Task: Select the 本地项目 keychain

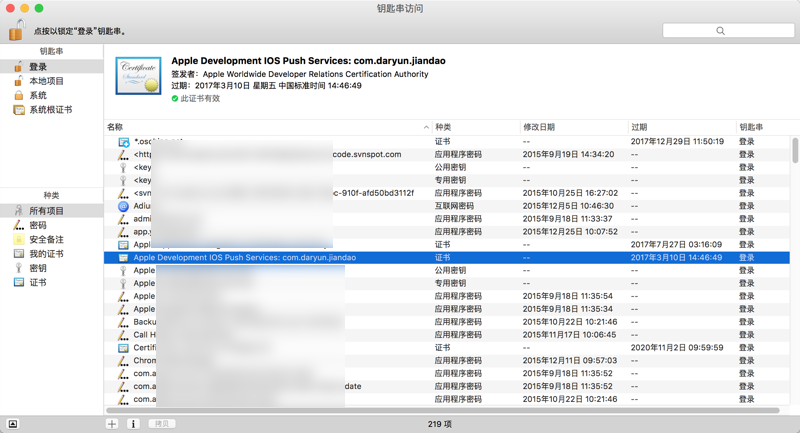Action: [x=51, y=81]
